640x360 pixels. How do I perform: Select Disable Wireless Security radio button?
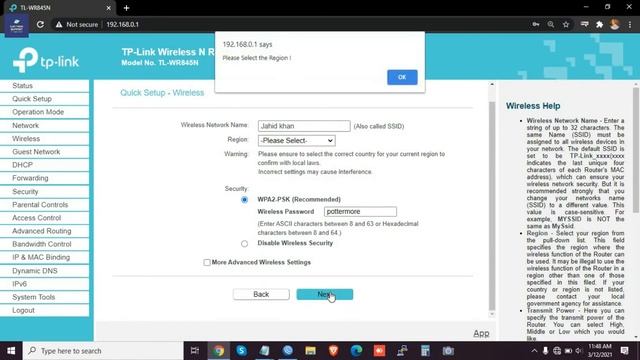pos(244,244)
